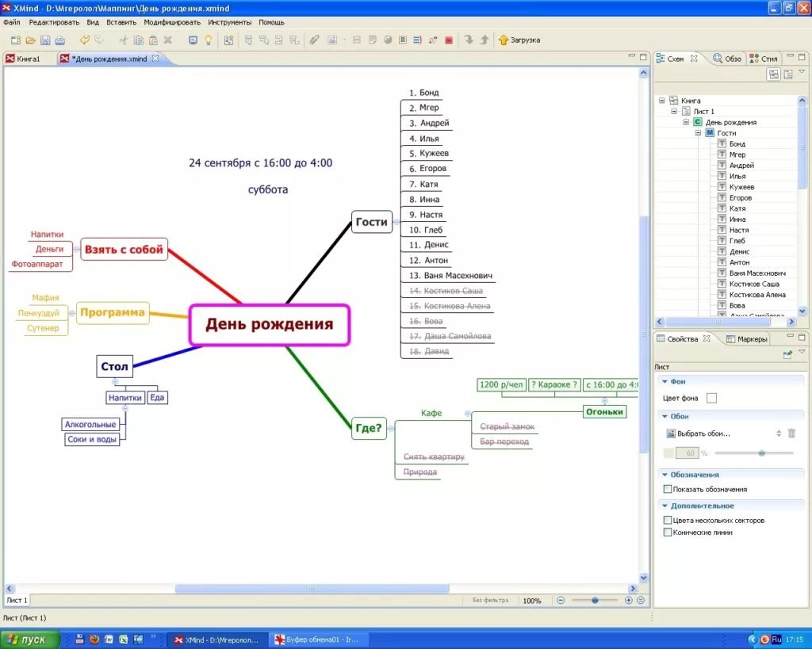Click the light bulb brainstorm icon

click(209, 40)
